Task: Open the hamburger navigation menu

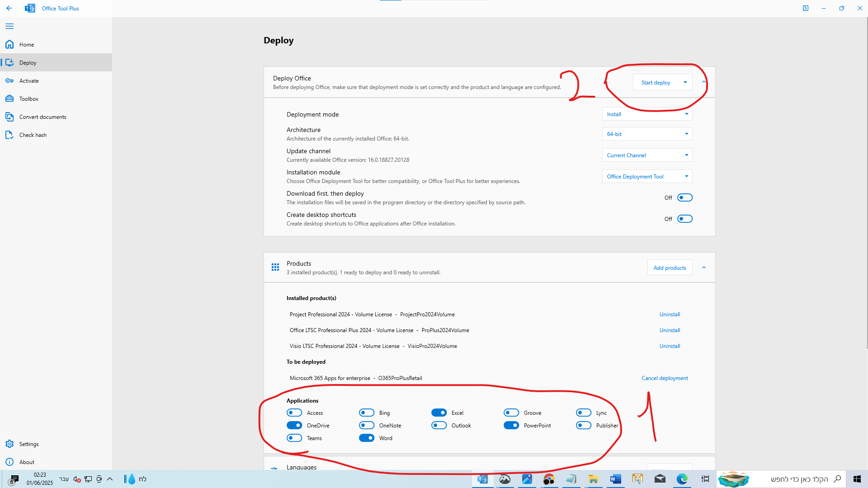Action: tap(9, 26)
